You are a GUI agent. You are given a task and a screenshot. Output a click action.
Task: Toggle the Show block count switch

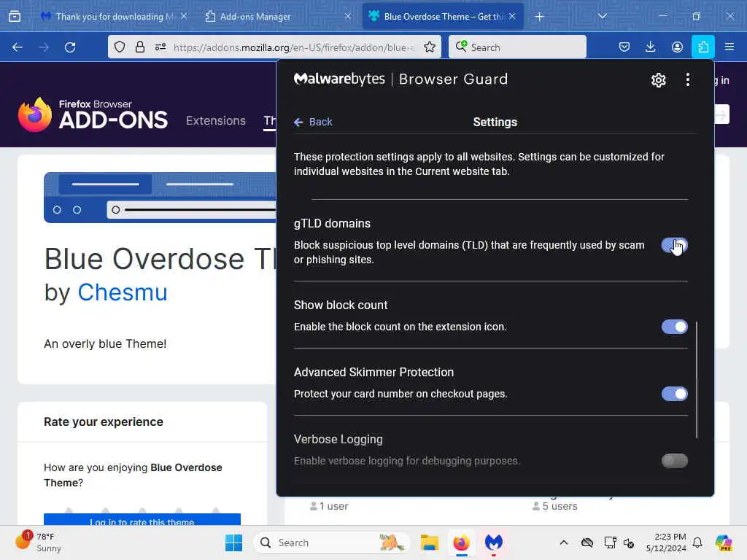pos(674,327)
